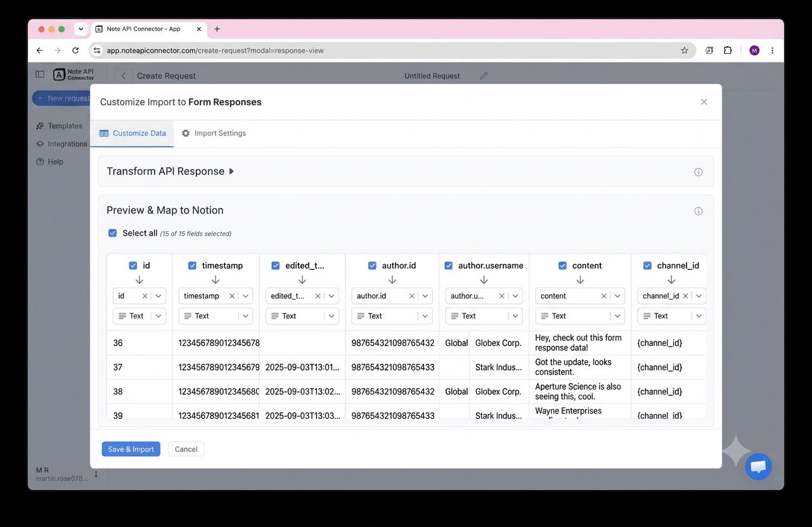Click the Cancel button

pos(186,449)
